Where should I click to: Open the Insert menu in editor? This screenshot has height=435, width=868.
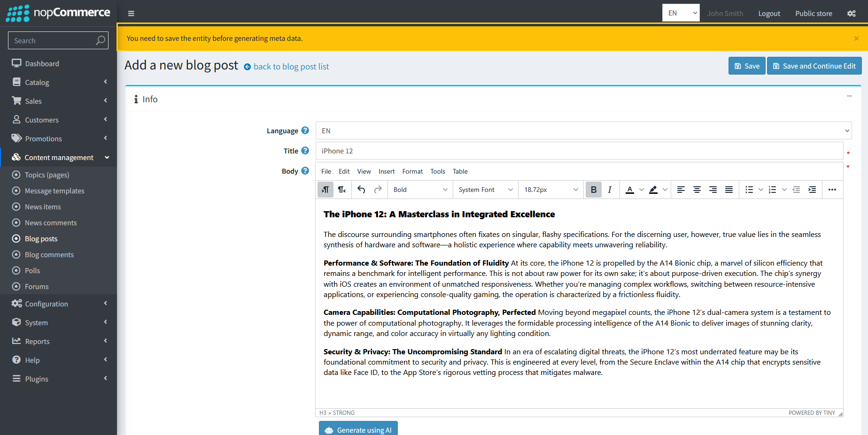click(387, 171)
